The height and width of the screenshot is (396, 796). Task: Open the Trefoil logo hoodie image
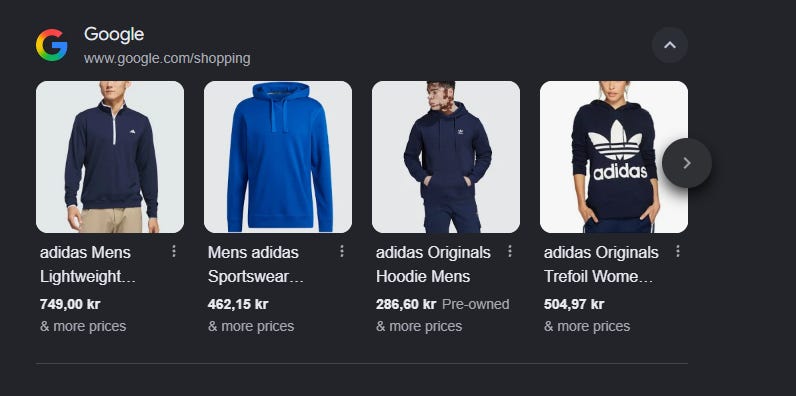[x=614, y=157]
